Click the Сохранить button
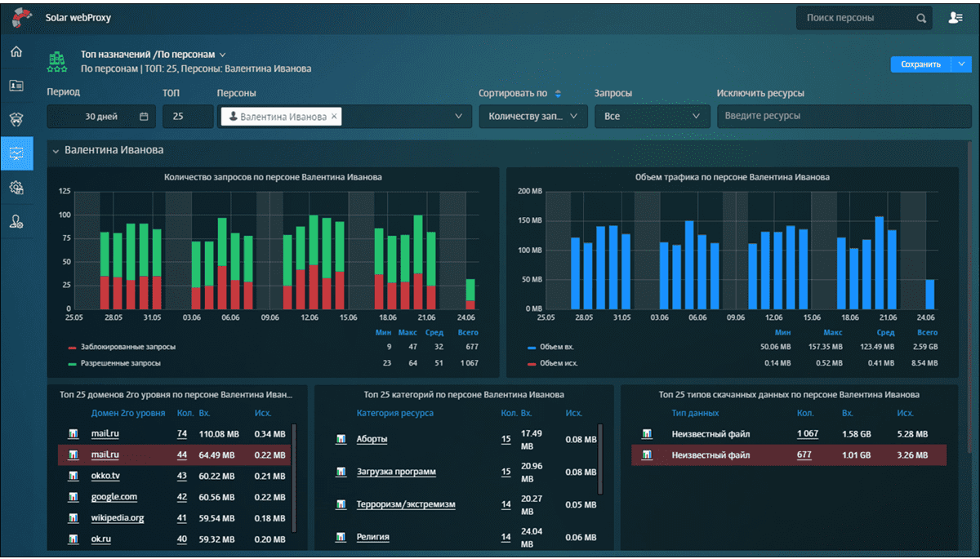Screen dimensions: 980x559 click(x=920, y=64)
